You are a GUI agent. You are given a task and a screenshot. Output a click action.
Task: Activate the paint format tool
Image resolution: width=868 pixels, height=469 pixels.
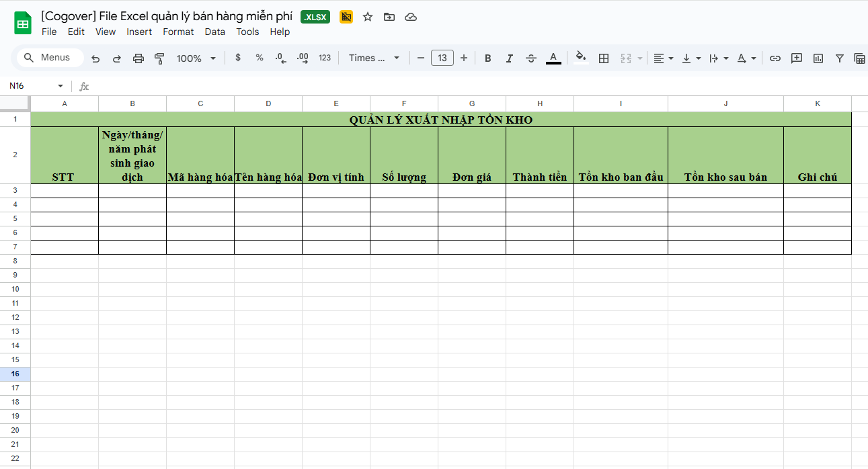coord(159,58)
